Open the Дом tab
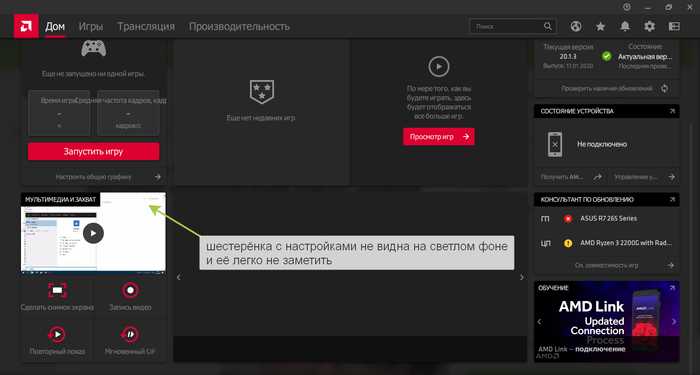Image resolution: width=700 pixels, height=375 pixels. click(55, 27)
